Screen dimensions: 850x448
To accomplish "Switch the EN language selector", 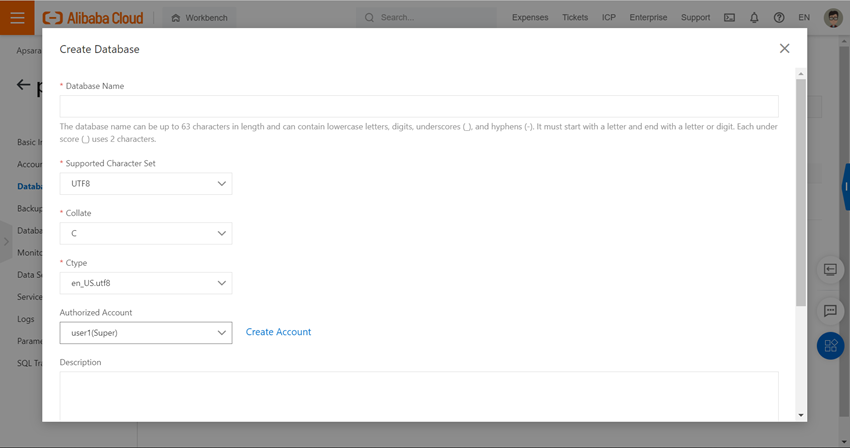I will pyautogui.click(x=804, y=17).
